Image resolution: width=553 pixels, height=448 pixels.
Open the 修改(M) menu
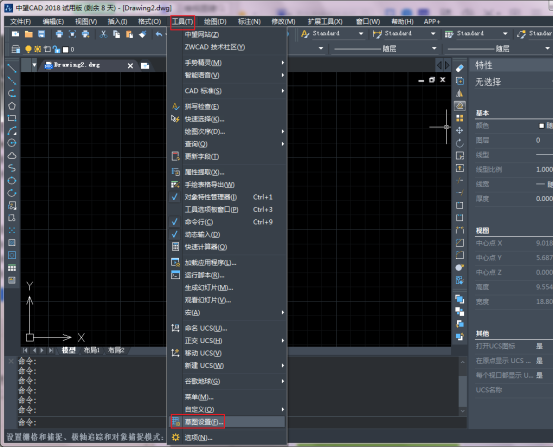(x=283, y=22)
